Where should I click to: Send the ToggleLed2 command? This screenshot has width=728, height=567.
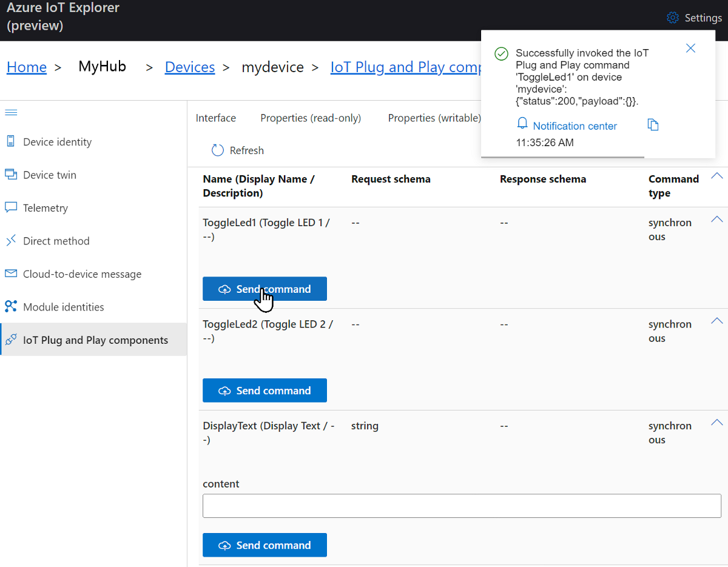[x=265, y=390]
